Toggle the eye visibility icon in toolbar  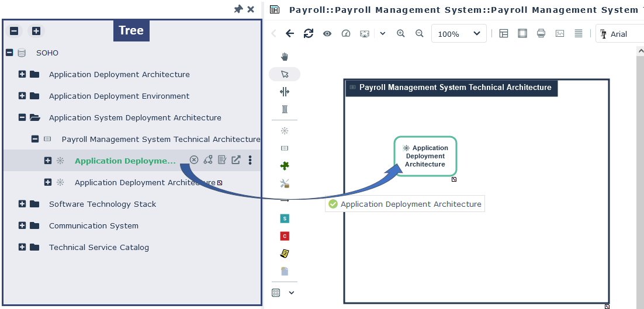click(x=327, y=34)
